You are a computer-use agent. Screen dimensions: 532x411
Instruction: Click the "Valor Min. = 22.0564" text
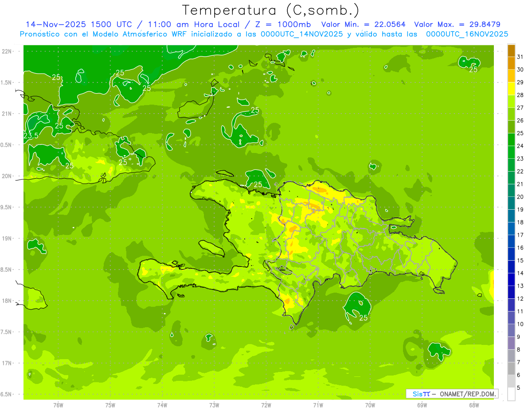point(363,24)
